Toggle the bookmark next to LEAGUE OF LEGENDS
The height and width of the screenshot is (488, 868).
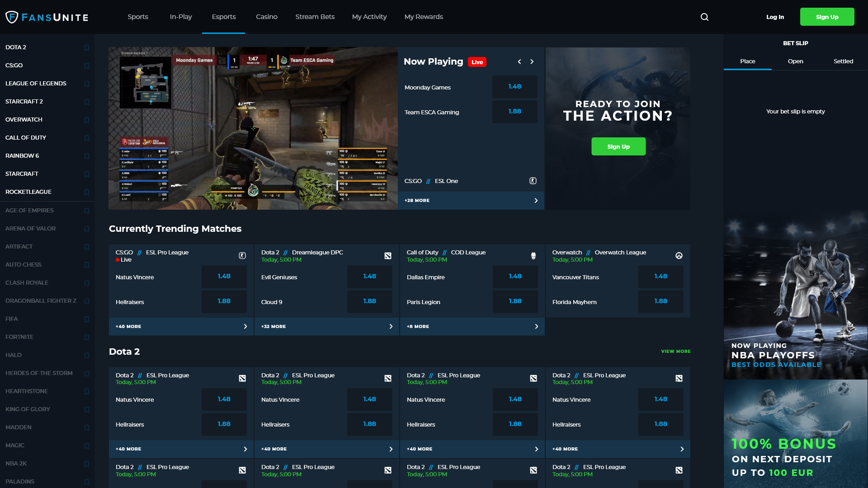(x=86, y=84)
